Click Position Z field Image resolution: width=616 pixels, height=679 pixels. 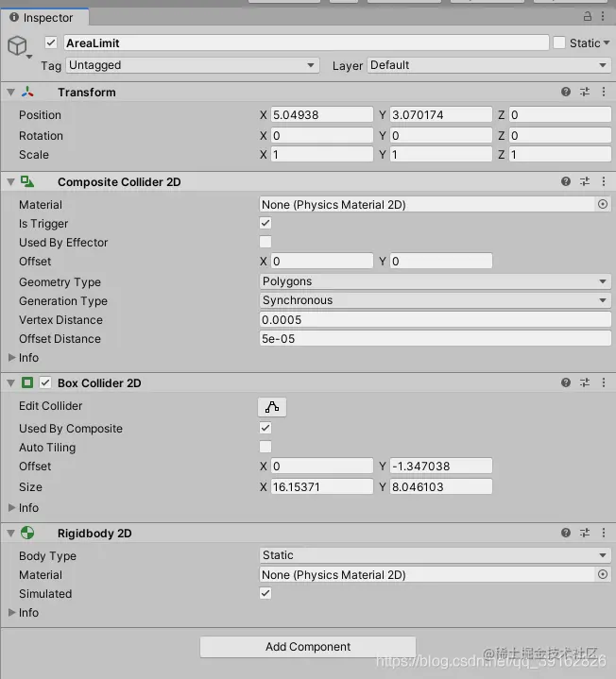560,115
